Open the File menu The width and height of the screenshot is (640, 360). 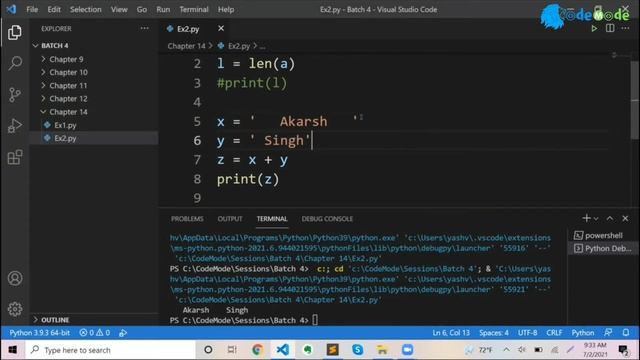pos(32,9)
